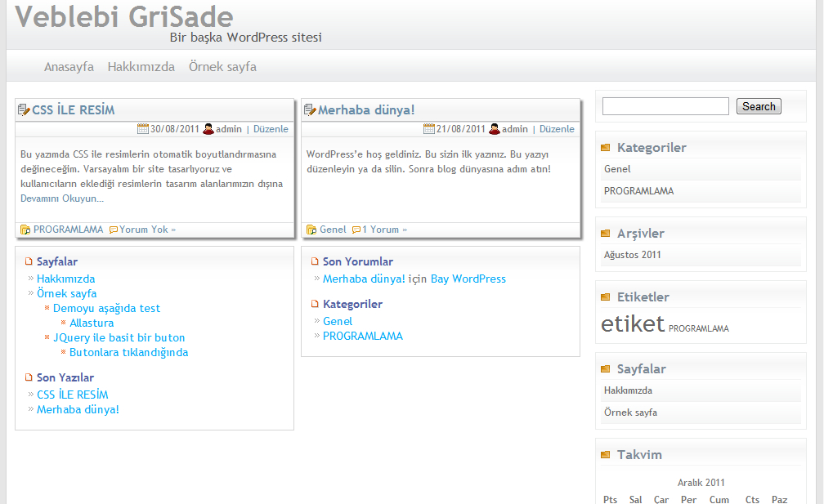This screenshot has width=824, height=504.
Task: Click the calendar icon next to 21/08/2011
Action: 429,128
